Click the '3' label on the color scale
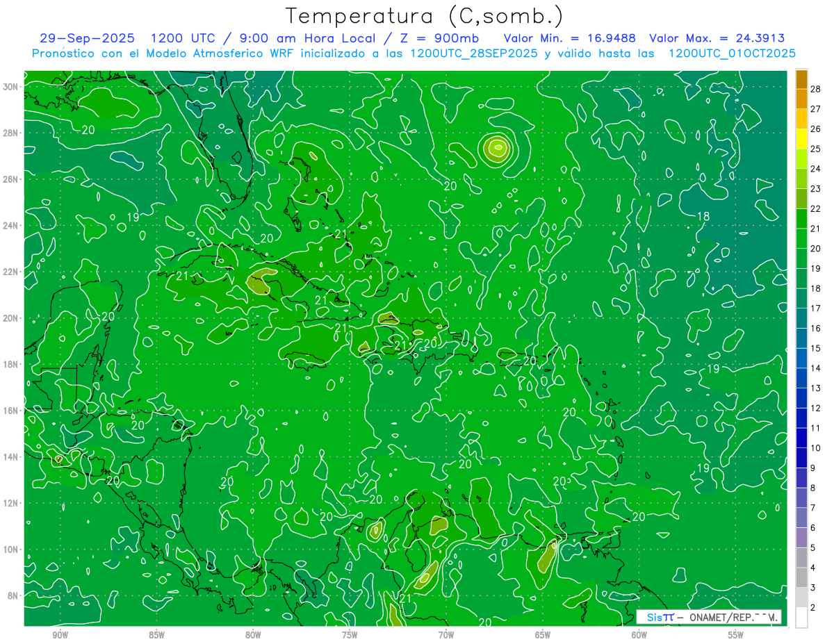834x644 pixels. coord(813,588)
